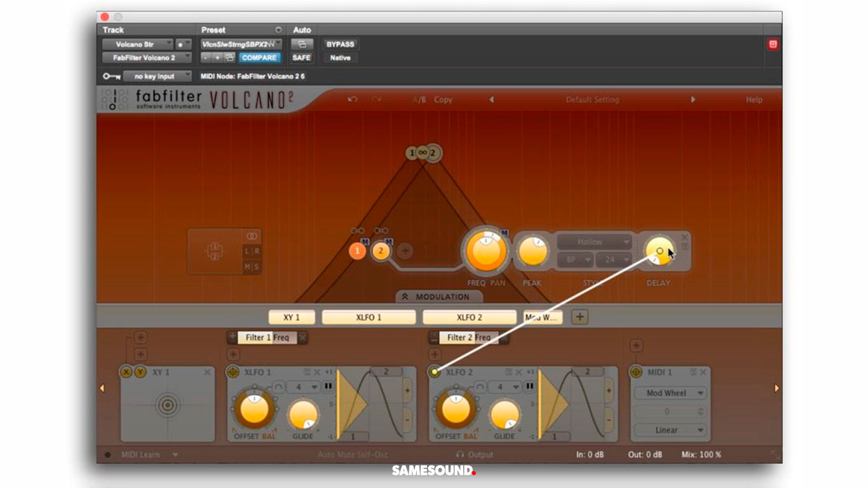Click the Pro Tools preset copy icon
The width and height of the screenshot is (868, 488).
tap(230, 58)
